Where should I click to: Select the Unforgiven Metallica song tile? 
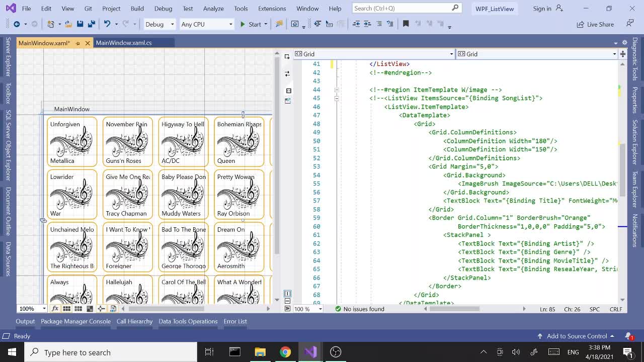(72, 142)
